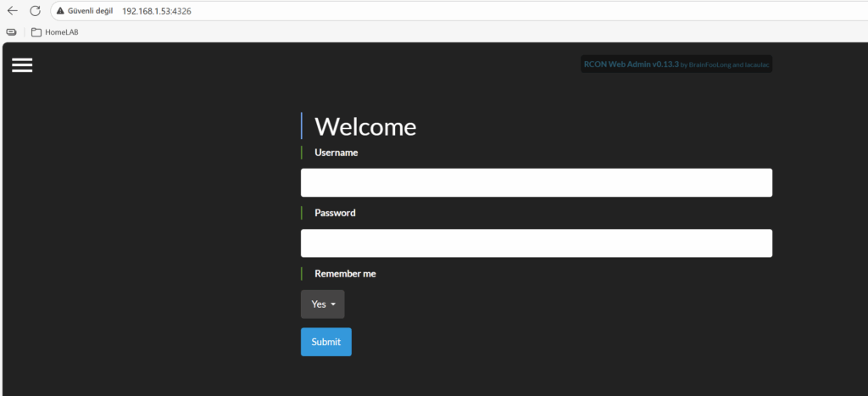Open the hamburger navigation menu
Screen dimensions: 868x396
pyautogui.click(x=22, y=65)
